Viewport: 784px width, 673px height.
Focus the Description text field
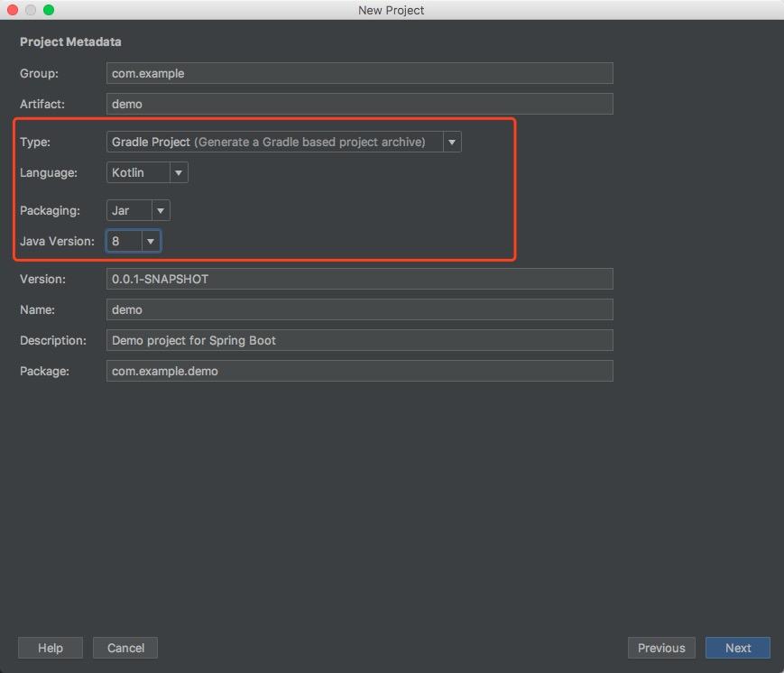tap(359, 340)
